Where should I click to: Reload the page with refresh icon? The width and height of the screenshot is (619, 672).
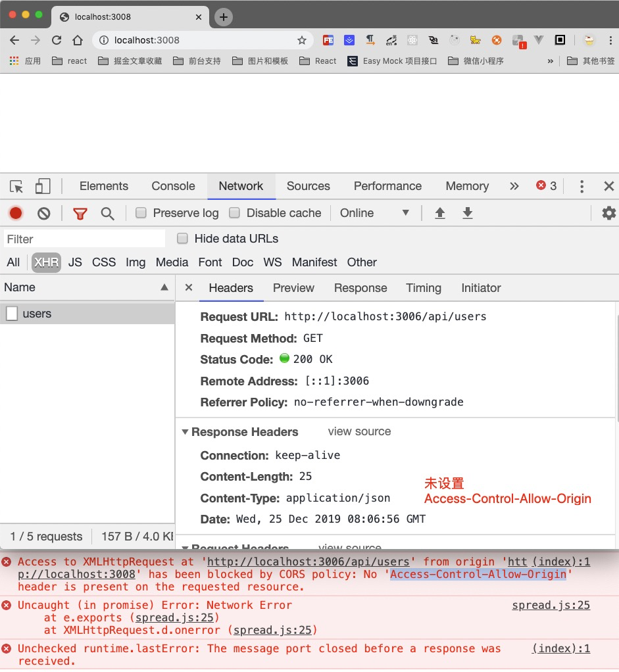click(x=57, y=40)
